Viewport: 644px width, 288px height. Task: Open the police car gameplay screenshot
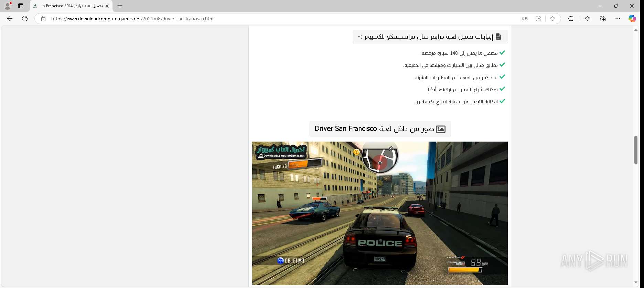click(x=380, y=213)
